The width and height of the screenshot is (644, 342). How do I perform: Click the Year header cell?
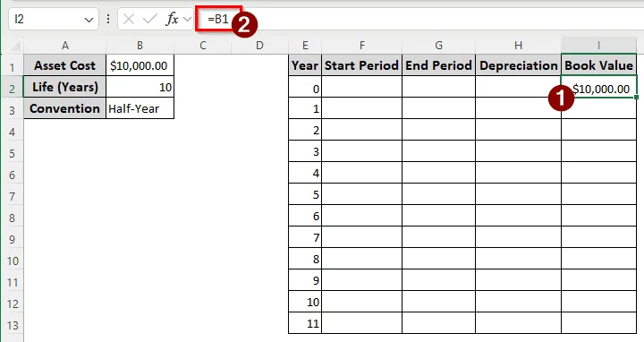pyautogui.click(x=305, y=65)
